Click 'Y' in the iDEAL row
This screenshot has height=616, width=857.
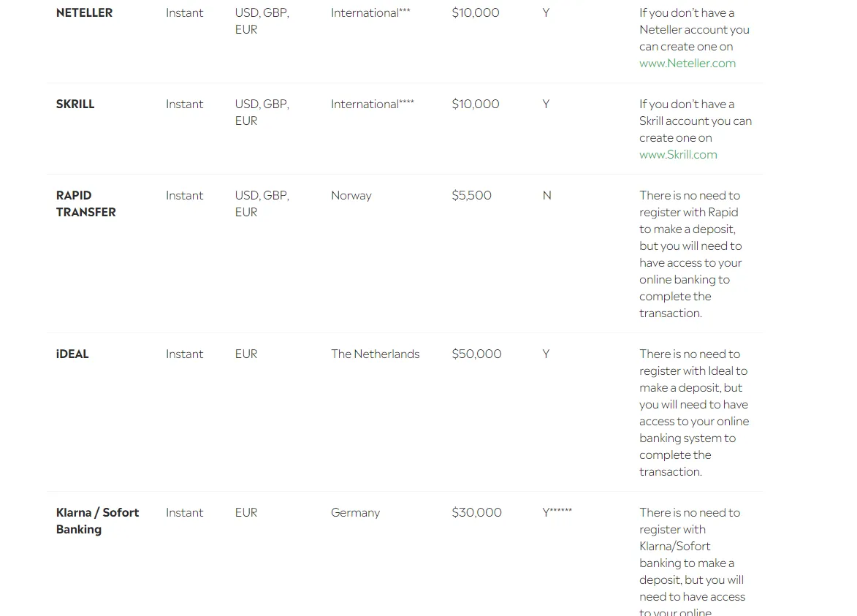click(x=546, y=354)
